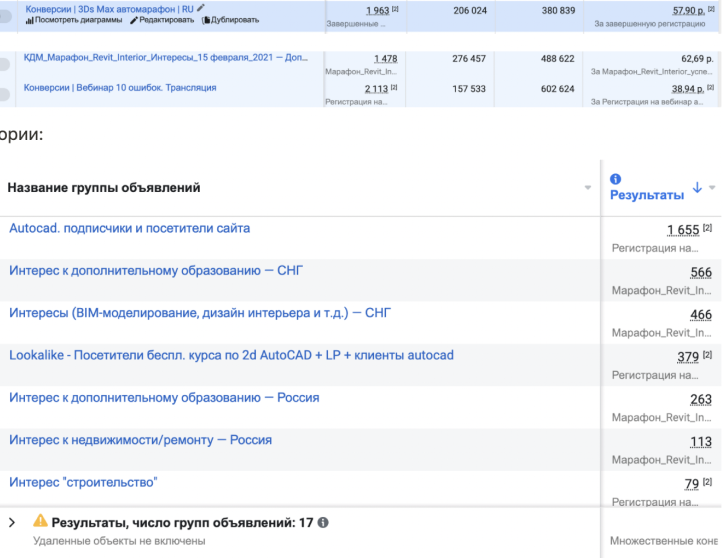Click the result value 566

click(701, 272)
